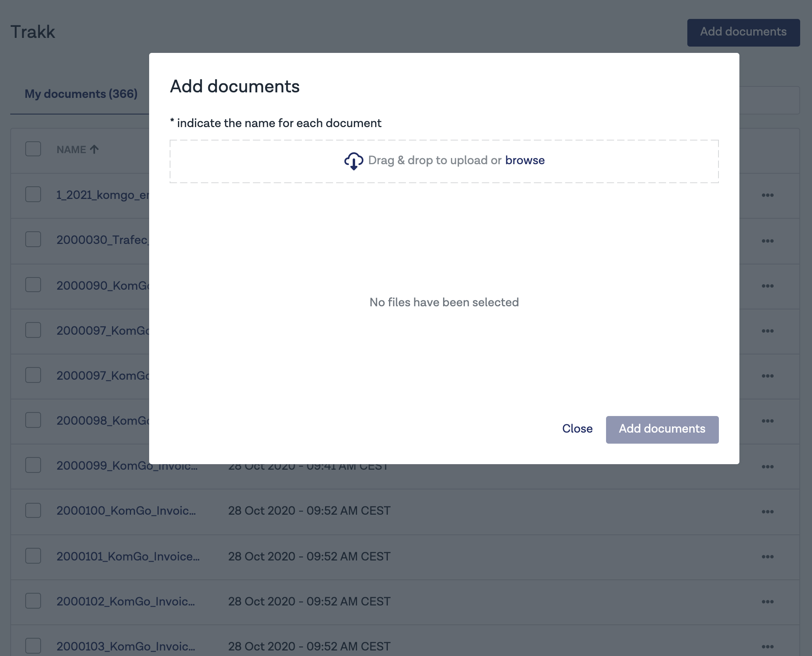Open three-dot menu for 2000098_KomGo row

767,421
